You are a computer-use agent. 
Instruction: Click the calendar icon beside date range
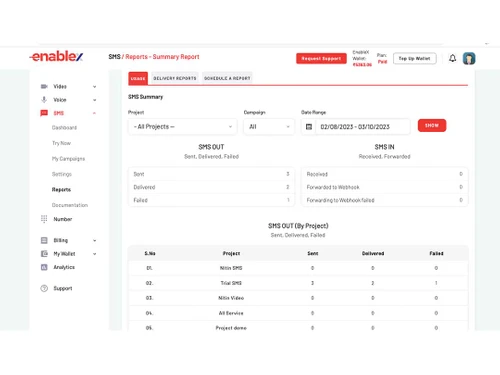(x=309, y=127)
